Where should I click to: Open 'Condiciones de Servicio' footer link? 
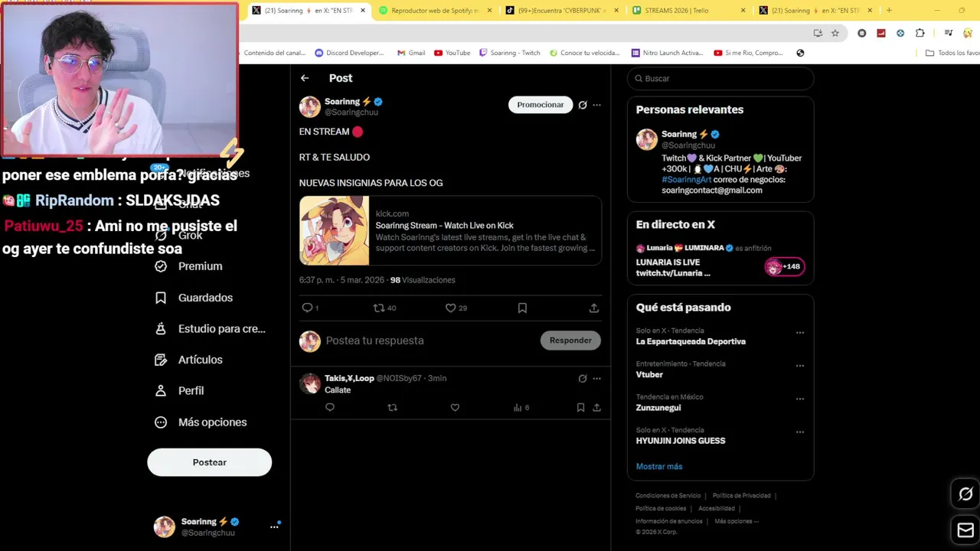coord(668,496)
